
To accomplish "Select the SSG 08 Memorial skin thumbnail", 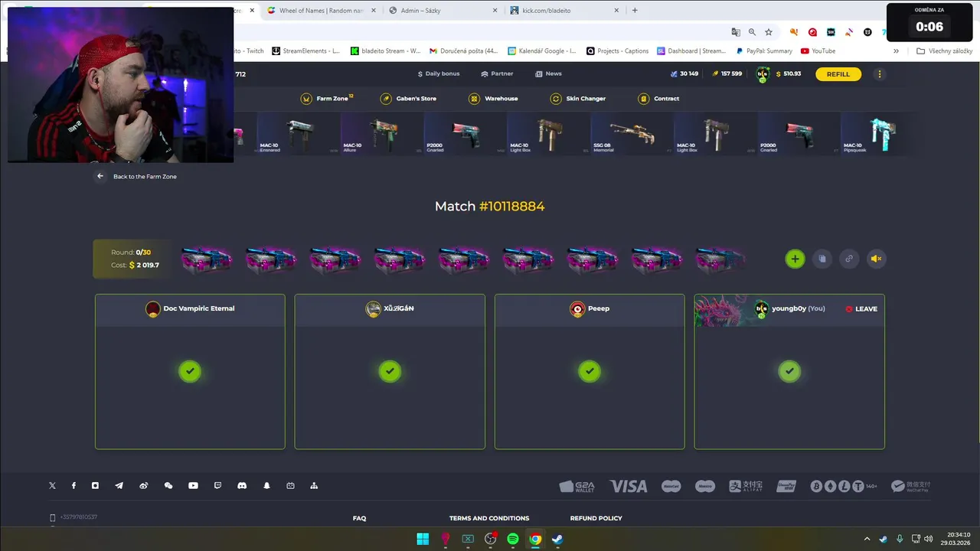I will pos(632,134).
